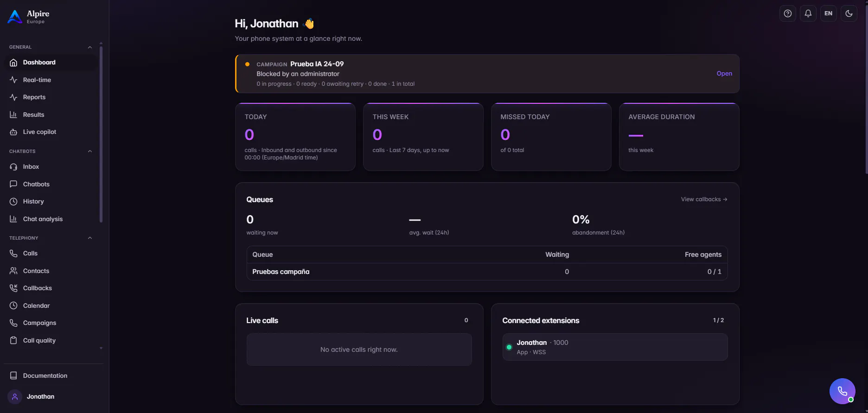Viewport: 868px width, 413px height.
Task: Open Reports in the sidebar
Action: [x=51, y=97]
